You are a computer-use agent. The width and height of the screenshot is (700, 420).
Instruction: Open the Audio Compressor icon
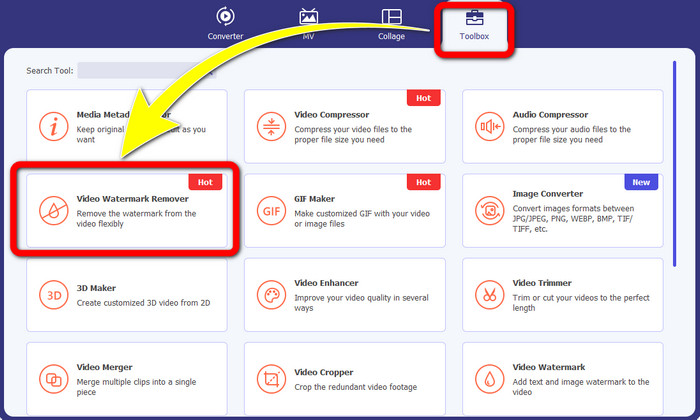click(x=490, y=127)
